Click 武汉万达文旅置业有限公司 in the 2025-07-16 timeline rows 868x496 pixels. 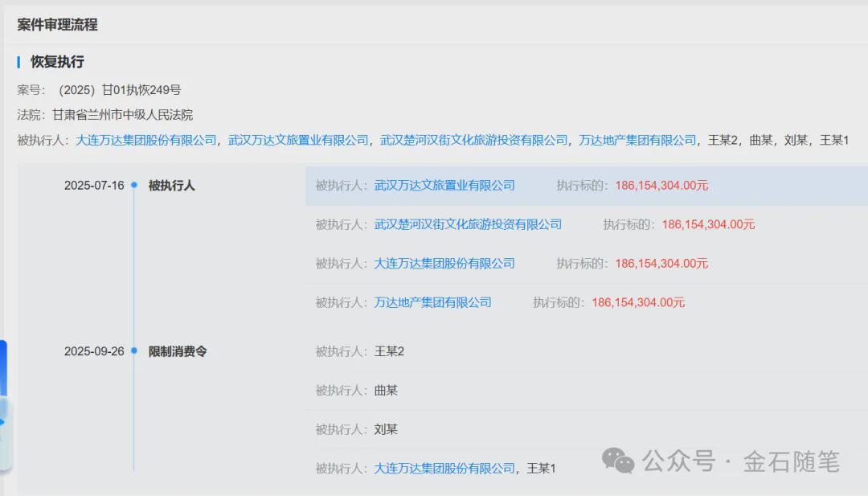tap(444, 186)
